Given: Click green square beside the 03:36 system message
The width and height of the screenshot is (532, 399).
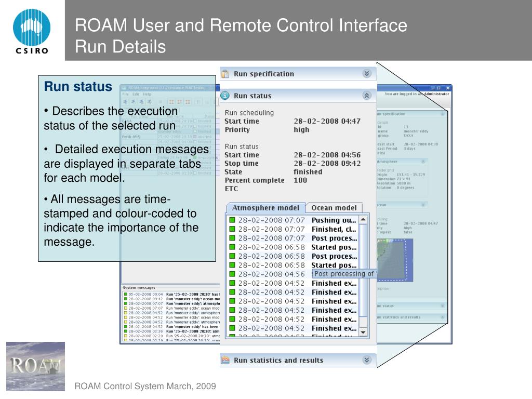Looking at the screenshot, I should 126,331.
